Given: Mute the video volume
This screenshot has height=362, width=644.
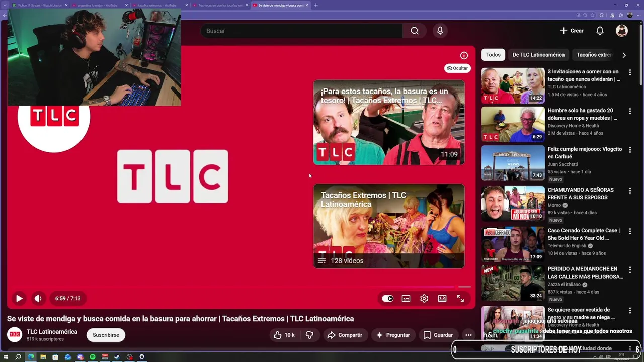Looking at the screenshot, I should 38,298.
